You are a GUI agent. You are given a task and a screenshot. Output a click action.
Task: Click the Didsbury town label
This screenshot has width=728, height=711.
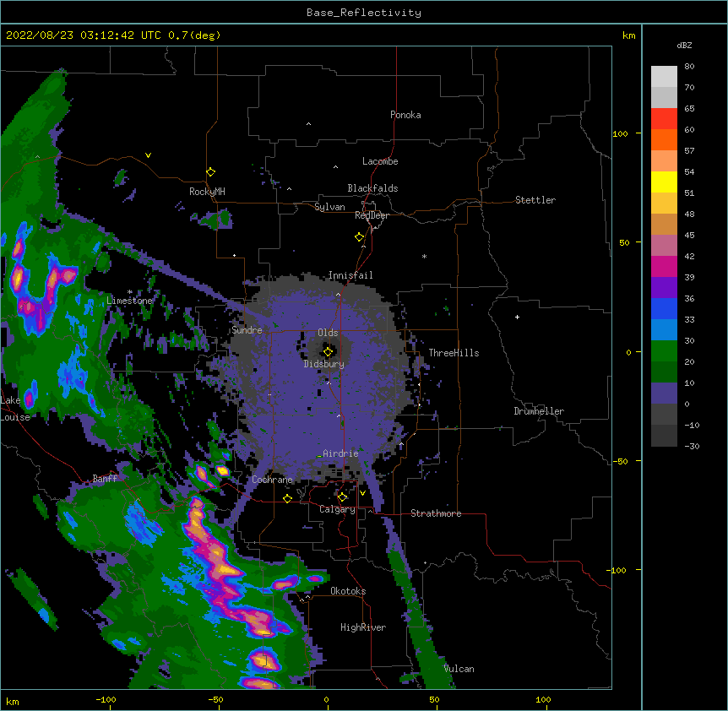pyautogui.click(x=324, y=364)
